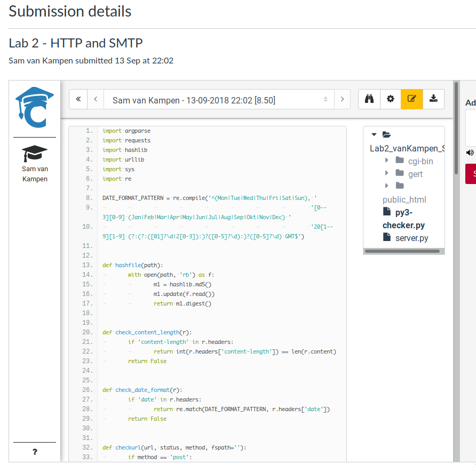
Task: Expand the public_html folder
Action: 387,186
